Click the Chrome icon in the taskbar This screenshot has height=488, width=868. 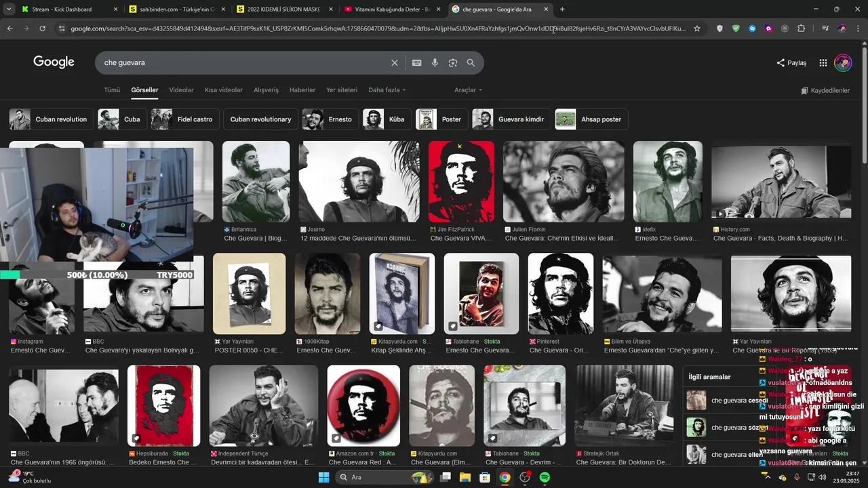[505, 477]
